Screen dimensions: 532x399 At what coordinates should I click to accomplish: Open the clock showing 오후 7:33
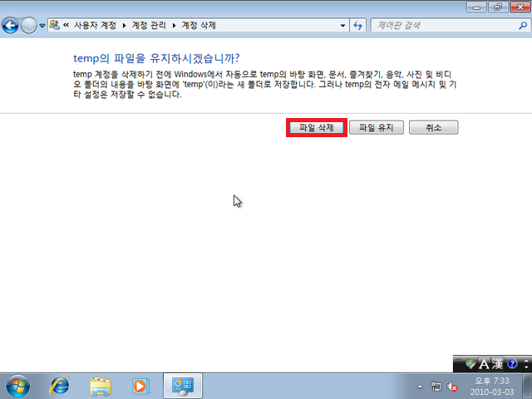tap(492, 386)
